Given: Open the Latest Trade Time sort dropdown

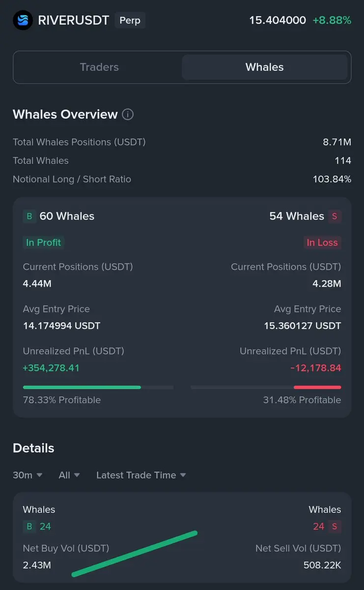Looking at the screenshot, I should 141,475.
